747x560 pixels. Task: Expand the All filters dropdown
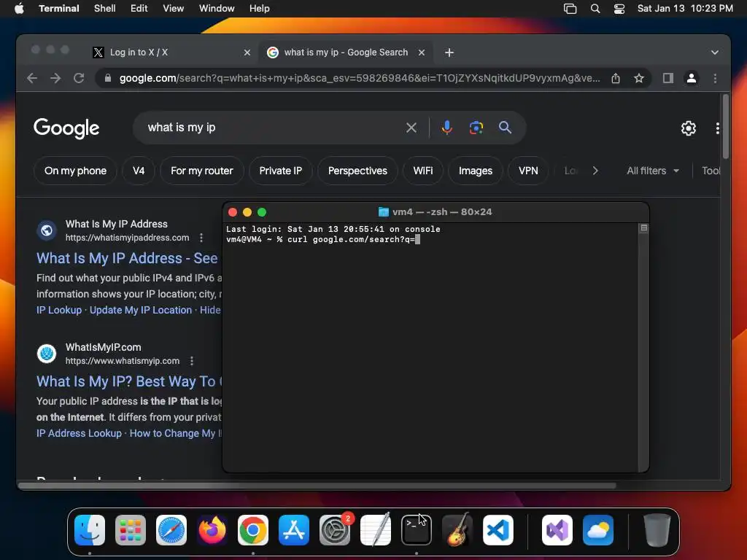(653, 171)
